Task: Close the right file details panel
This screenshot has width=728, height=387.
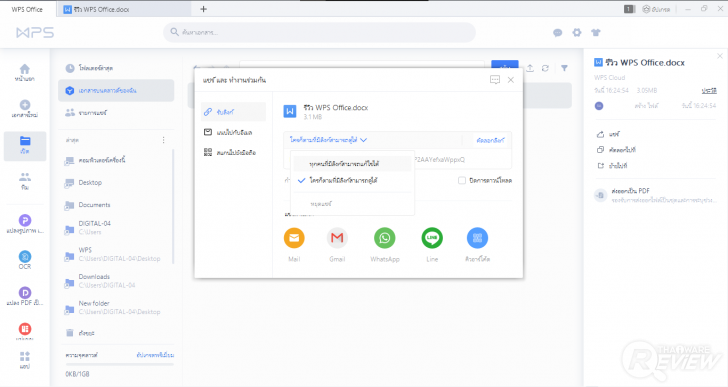Action: pyautogui.click(x=720, y=56)
